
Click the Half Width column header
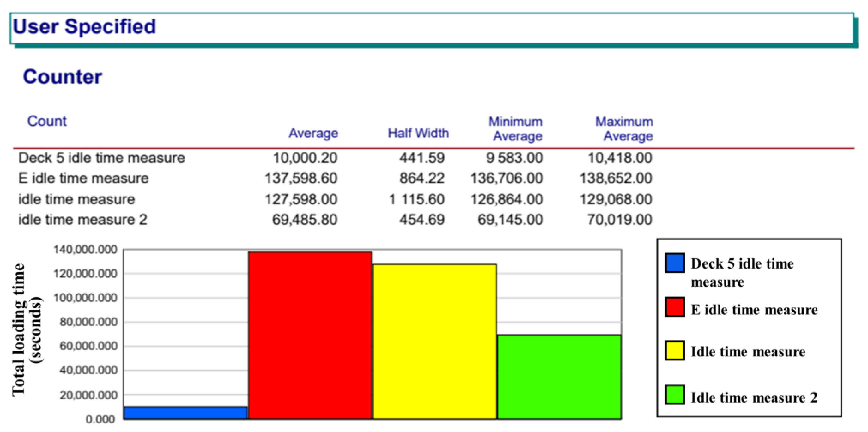[x=418, y=133]
